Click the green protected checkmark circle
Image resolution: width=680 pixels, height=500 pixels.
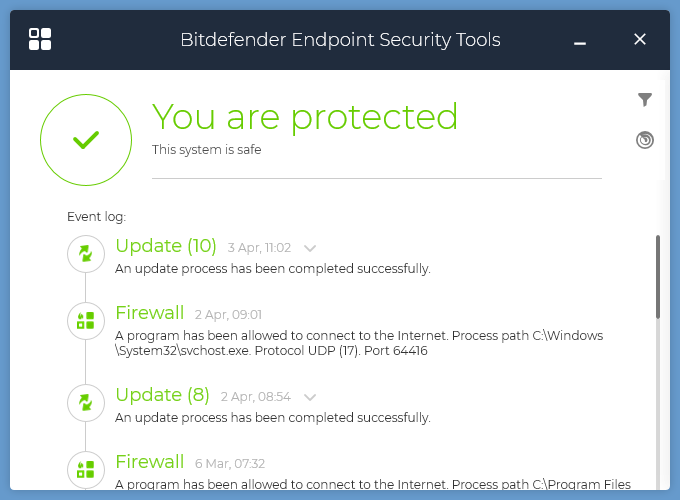coord(86,140)
